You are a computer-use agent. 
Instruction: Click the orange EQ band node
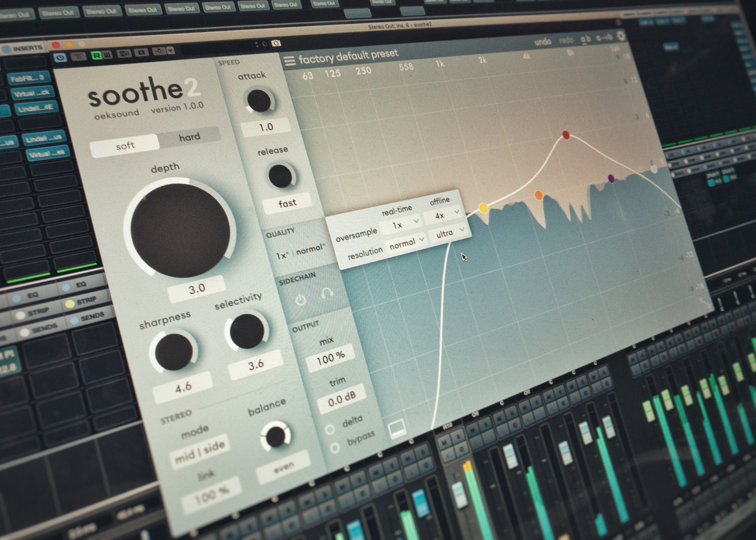pos(539,195)
